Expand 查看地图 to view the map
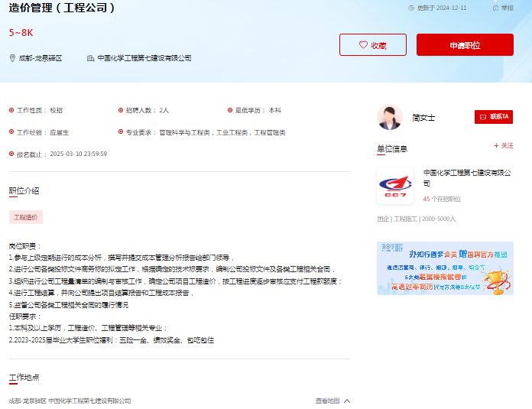 point(327,401)
